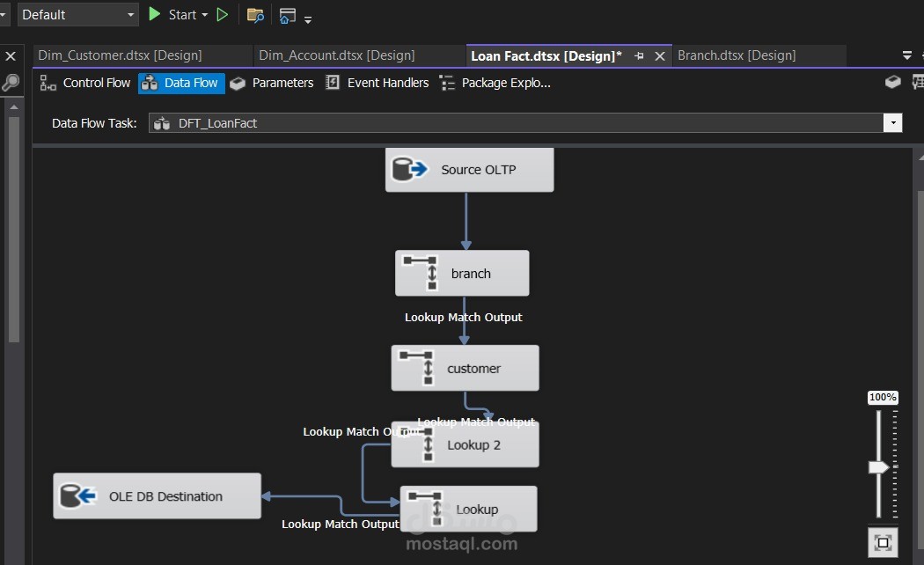Click the Start Without Debugging hollow arrow

[x=222, y=14]
